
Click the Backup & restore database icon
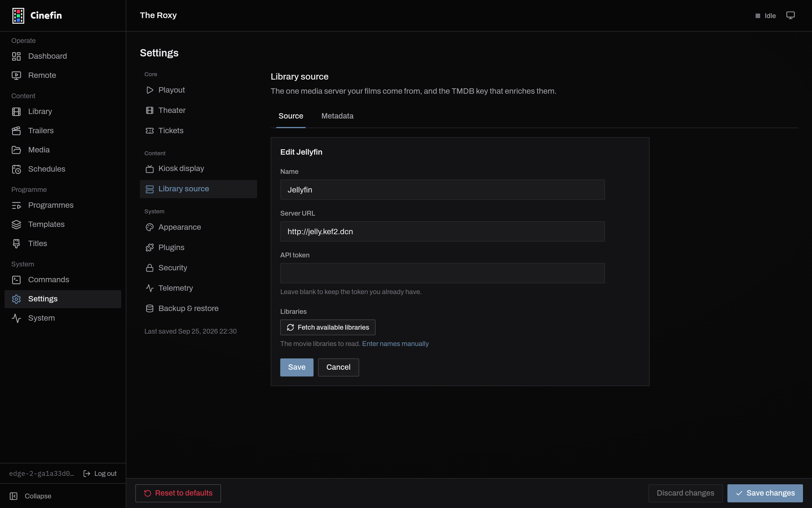click(150, 308)
